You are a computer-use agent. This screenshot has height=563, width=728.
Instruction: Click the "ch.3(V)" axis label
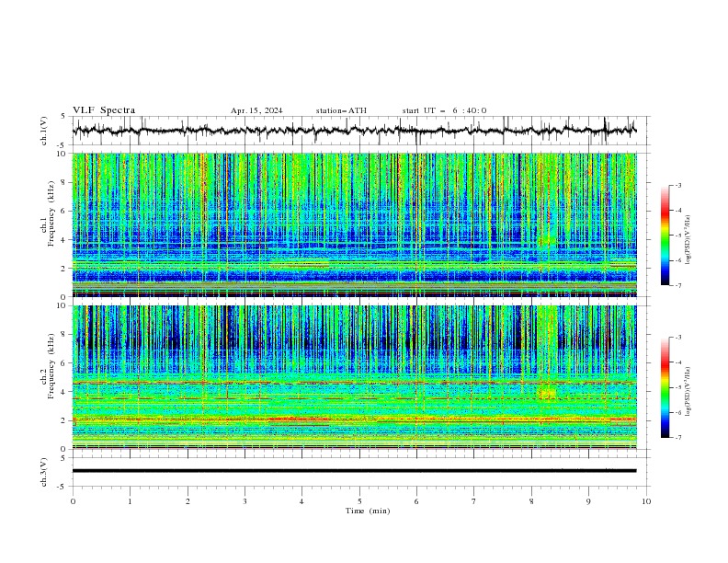(44, 472)
